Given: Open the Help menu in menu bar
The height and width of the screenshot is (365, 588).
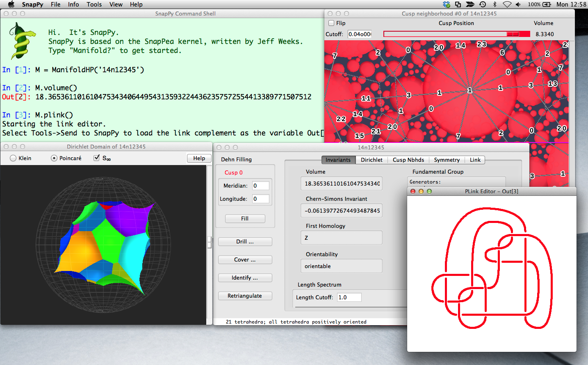Looking at the screenshot, I should (136, 4).
